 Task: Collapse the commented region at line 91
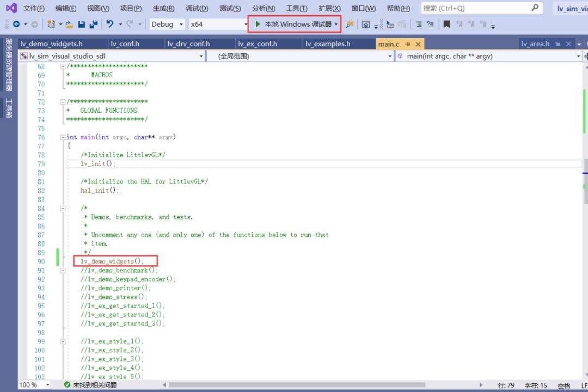pyautogui.click(x=63, y=271)
